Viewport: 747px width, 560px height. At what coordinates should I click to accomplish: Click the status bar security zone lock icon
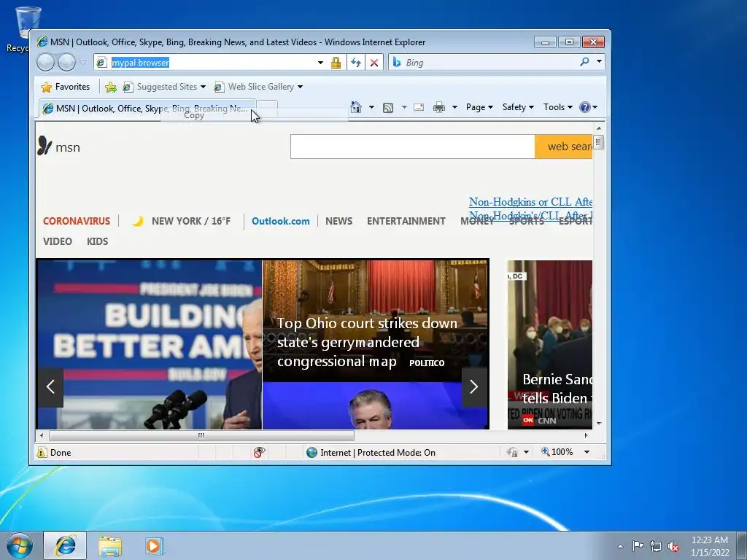point(513,452)
